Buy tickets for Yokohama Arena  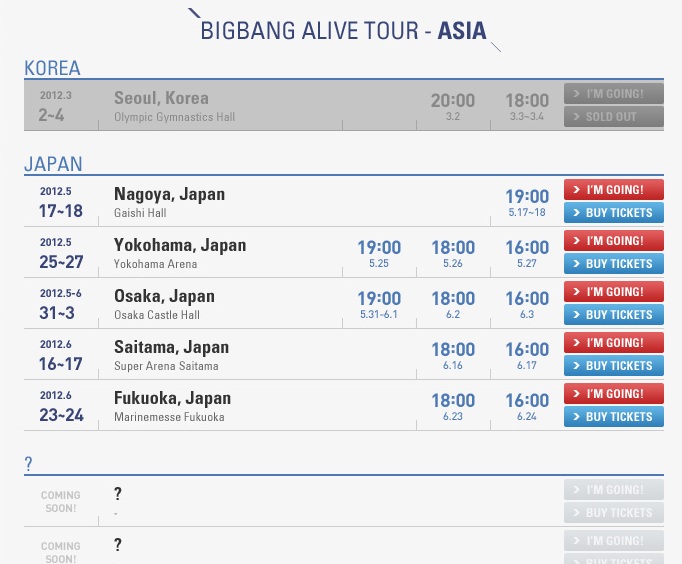[614, 264]
